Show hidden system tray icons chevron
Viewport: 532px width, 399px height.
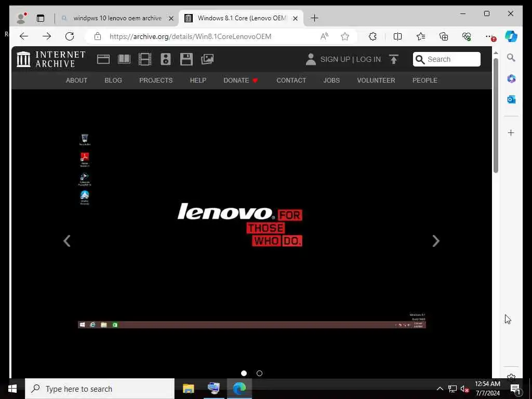pos(440,389)
